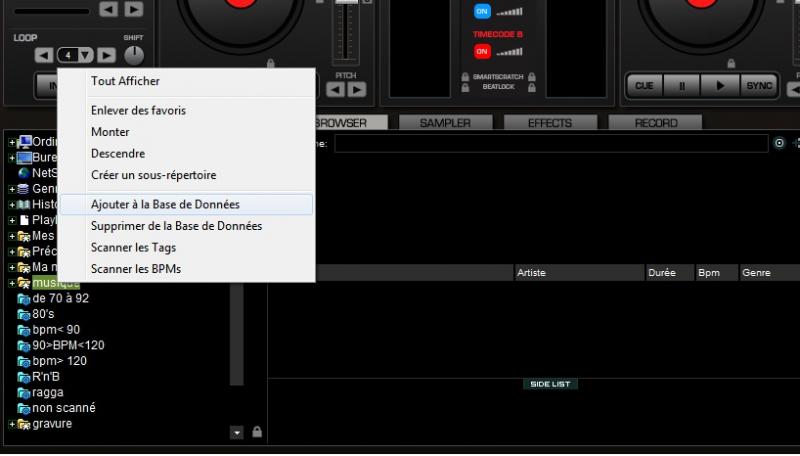Expand the Genr... tree node
This screenshot has width=800, height=456.
pyautogui.click(x=12, y=189)
